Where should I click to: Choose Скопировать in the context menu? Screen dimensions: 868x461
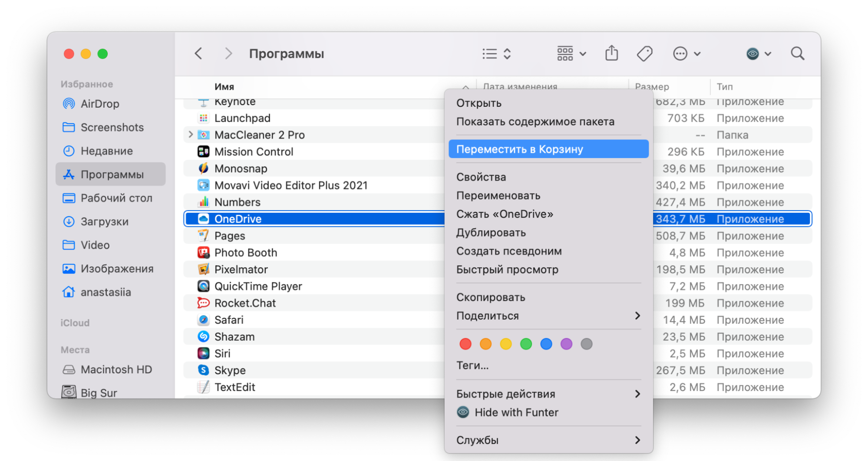click(548, 297)
